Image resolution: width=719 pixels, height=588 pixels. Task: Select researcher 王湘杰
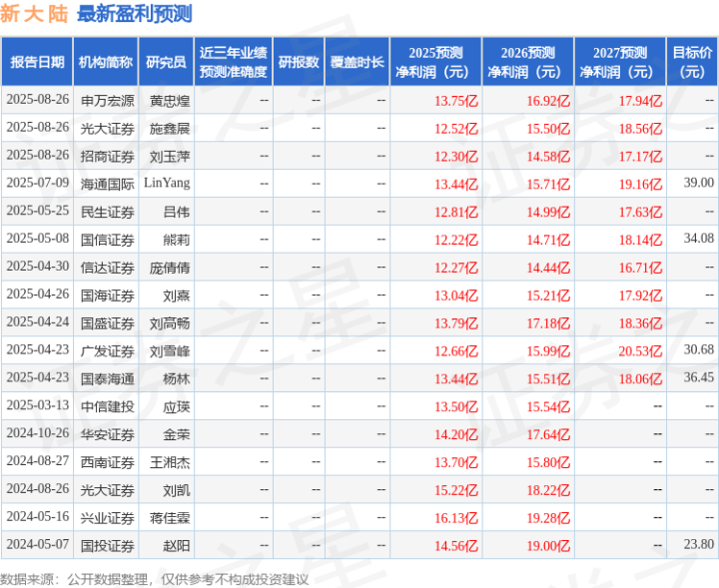click(169, 462)
